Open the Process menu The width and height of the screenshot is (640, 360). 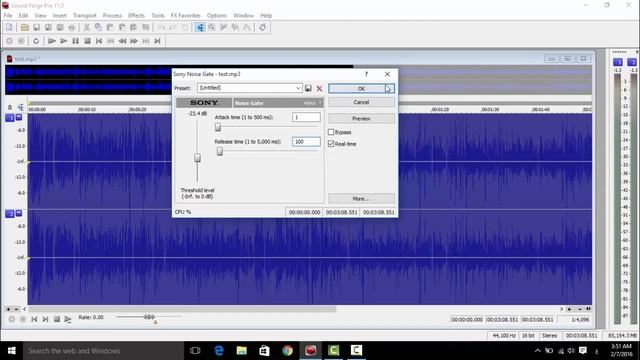tap(112, 16)
